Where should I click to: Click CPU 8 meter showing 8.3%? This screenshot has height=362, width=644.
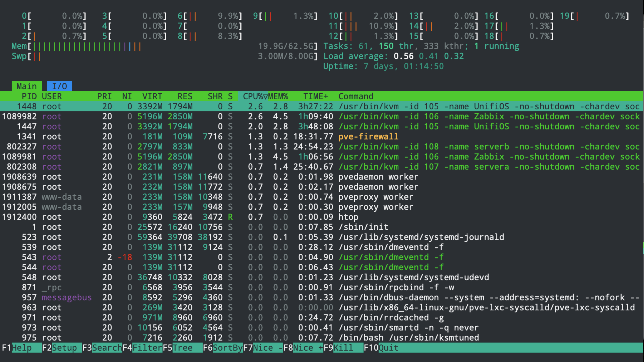click(210, 36)
